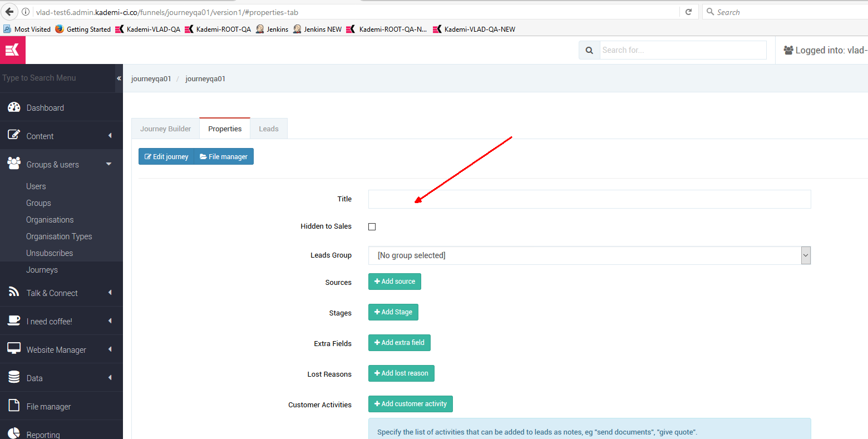The width and height of the screenshot is (868, 439).
Task: Click the browser back arrow button
Action: pos(9,12)
